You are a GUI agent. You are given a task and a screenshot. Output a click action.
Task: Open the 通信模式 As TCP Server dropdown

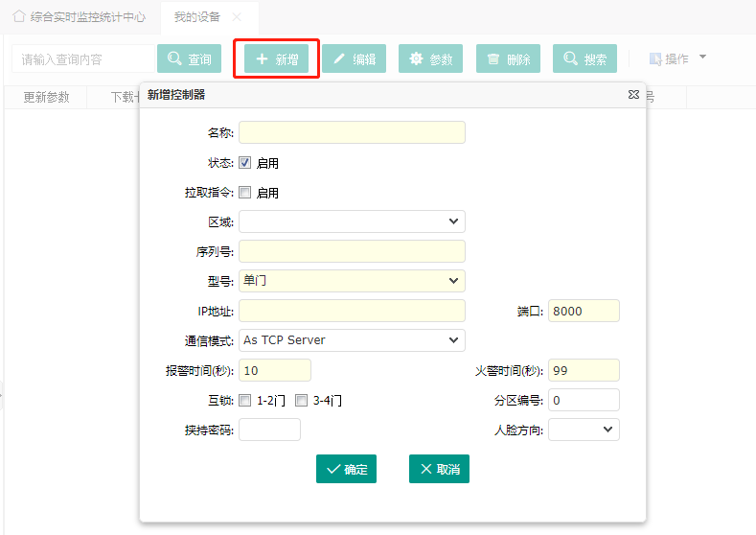352,340
